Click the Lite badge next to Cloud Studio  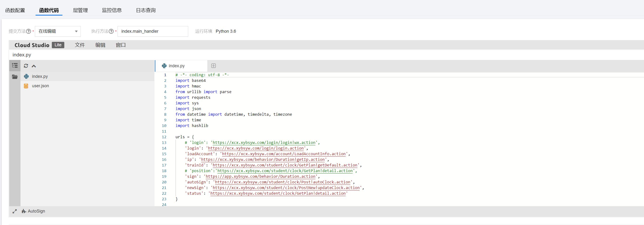[58, 45]
